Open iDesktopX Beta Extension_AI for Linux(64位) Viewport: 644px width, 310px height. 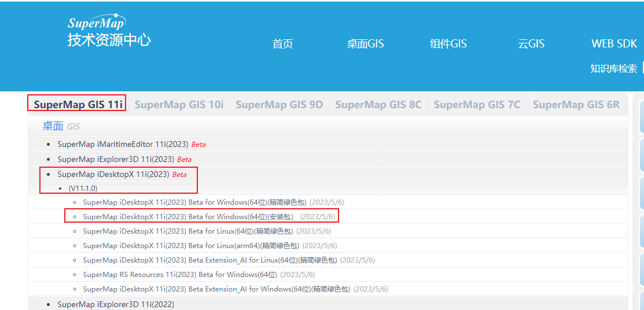[210, 260]
